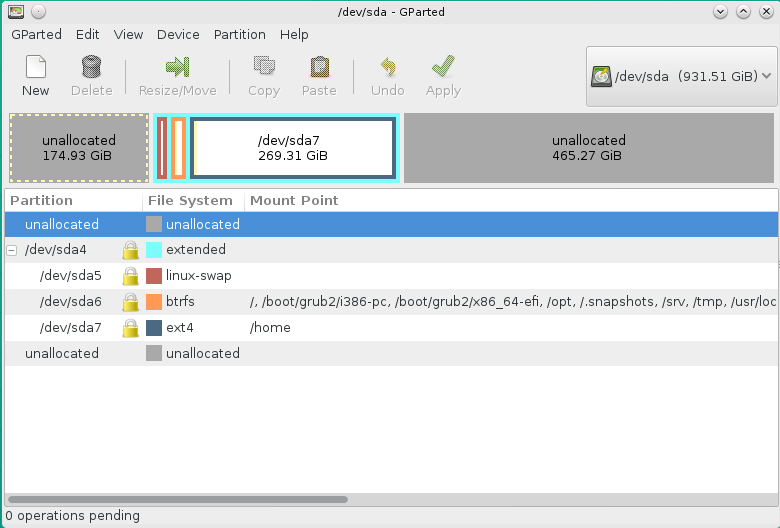Select the 174.93 GiB unallocated block in disk map
The image size is (780, 528).
[x=79, y=148]
